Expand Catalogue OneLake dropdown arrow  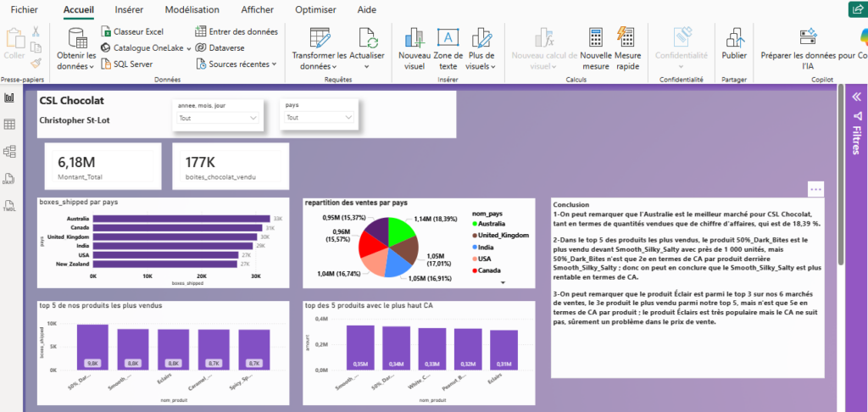pos(188,48)
